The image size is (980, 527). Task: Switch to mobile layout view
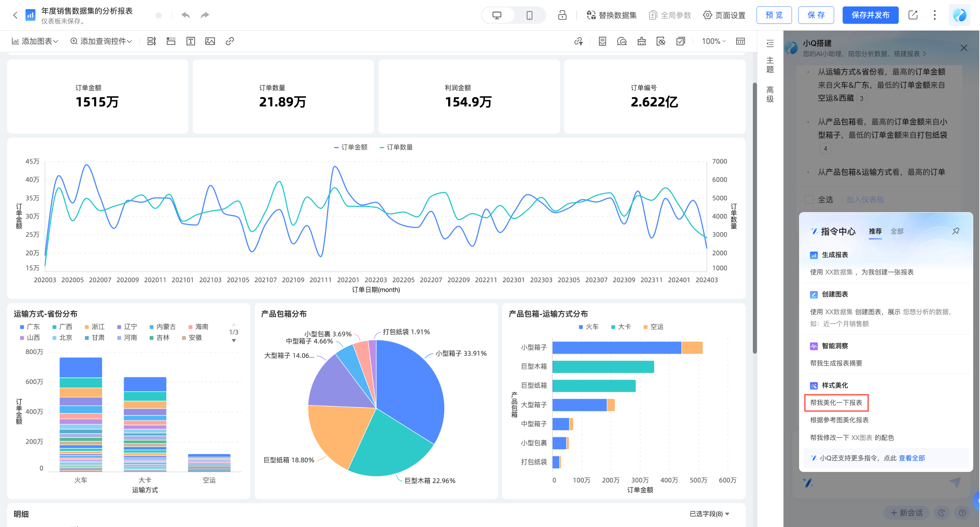tap(529, 15)
